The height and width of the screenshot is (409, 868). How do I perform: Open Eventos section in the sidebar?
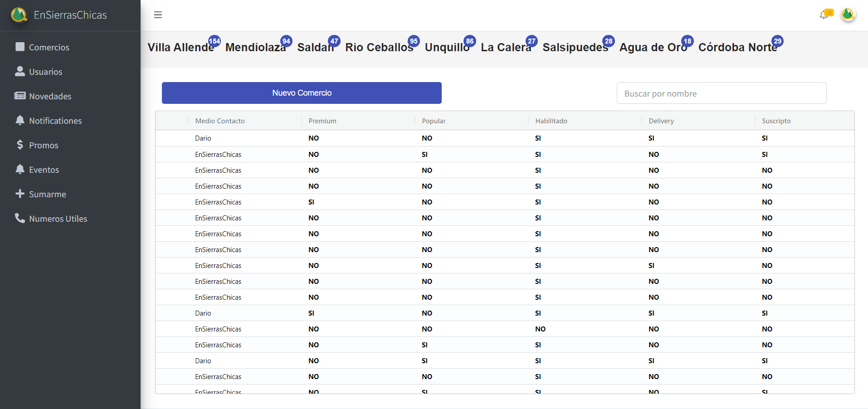pyautogui.click(x=44, y=170)
